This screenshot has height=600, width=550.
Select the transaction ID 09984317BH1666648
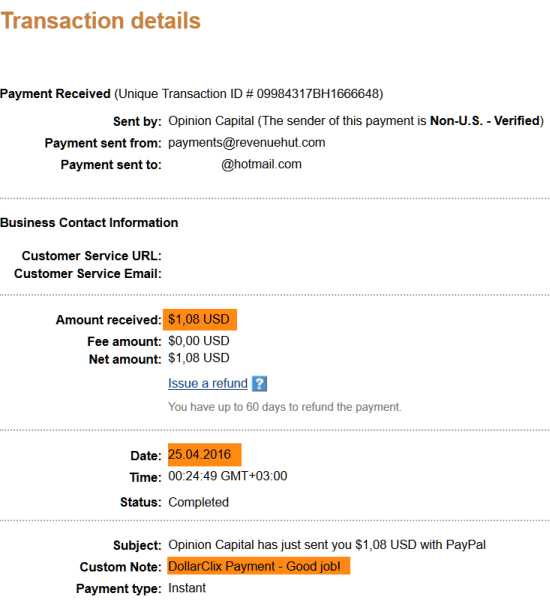pos(317,93)
